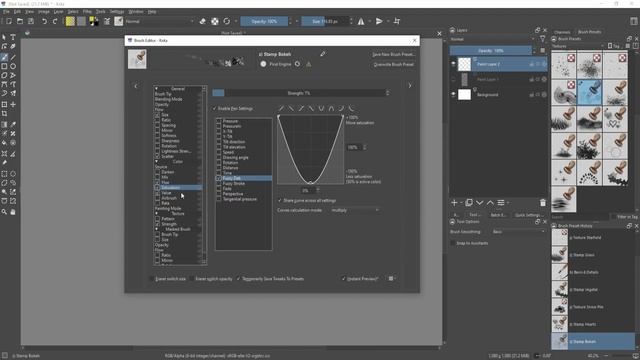
Task: Select the Text tool in the toolbox
Action: [13, 37]
